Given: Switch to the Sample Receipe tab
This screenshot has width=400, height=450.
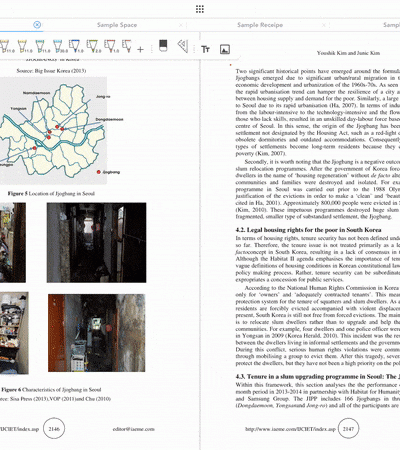Looking at the screenshot, I should (x=260, y=25).
